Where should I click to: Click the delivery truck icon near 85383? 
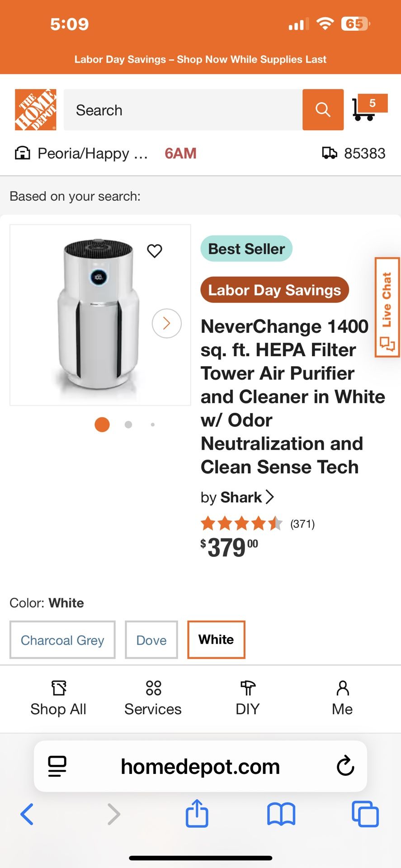pos(330,153)
